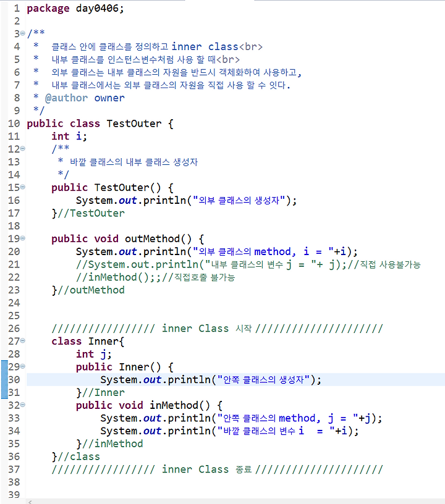This screenshot has width=445, height=504.
Task: Click the println with 'j = "+j' on line 33
Action: (241, 418)
